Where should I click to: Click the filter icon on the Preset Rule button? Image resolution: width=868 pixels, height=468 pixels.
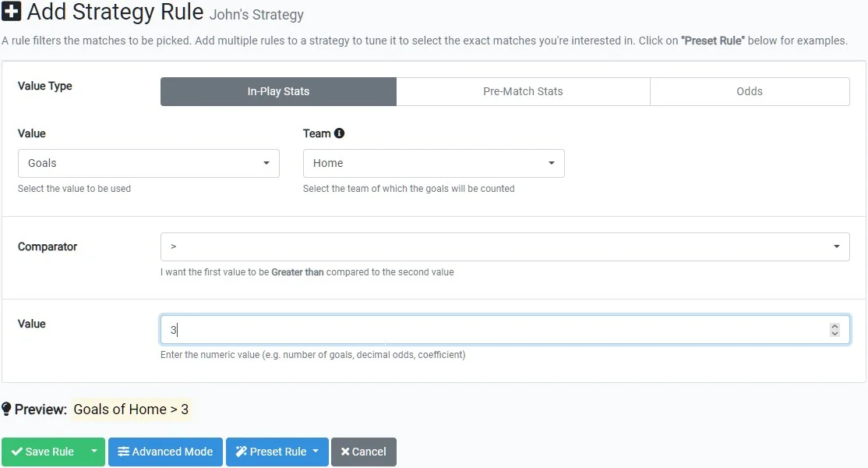242,451
